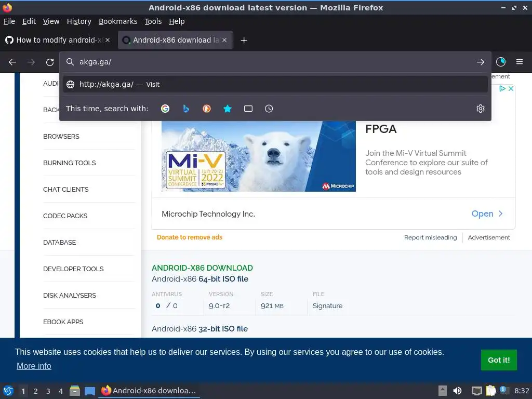Click the Go arrow in the address bar
532x399 pixels.
click(481, 62)
